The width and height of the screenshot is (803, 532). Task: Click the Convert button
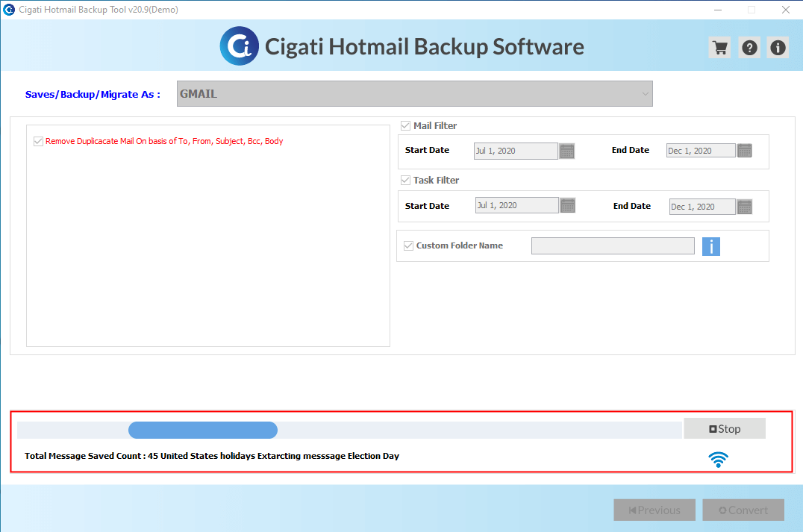(743, 510)
